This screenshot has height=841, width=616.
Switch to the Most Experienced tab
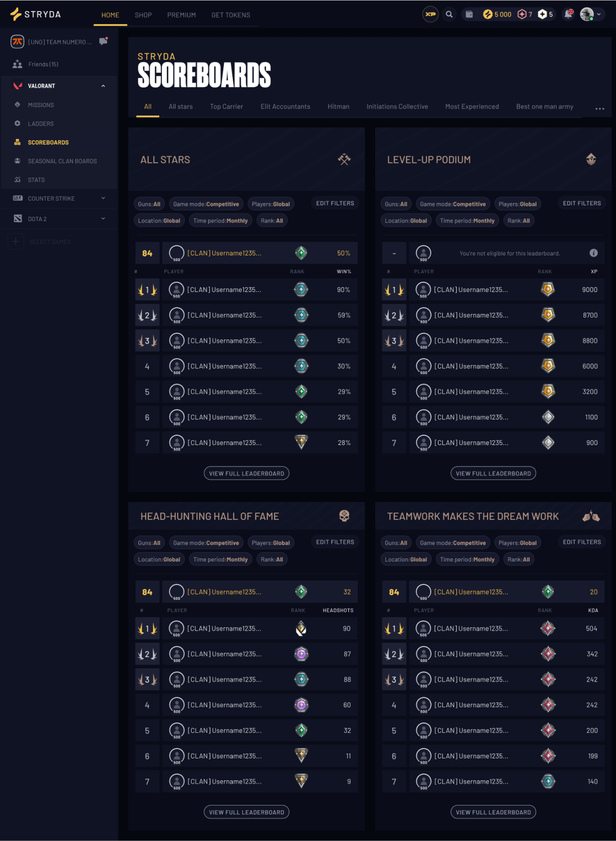click(x=472, y=107)
